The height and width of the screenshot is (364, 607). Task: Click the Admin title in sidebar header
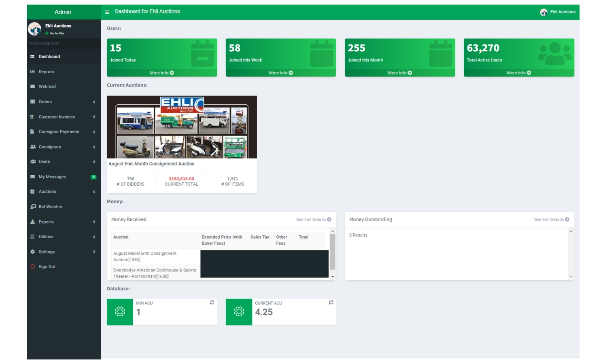pyautogui.click(x=63, y=12)
